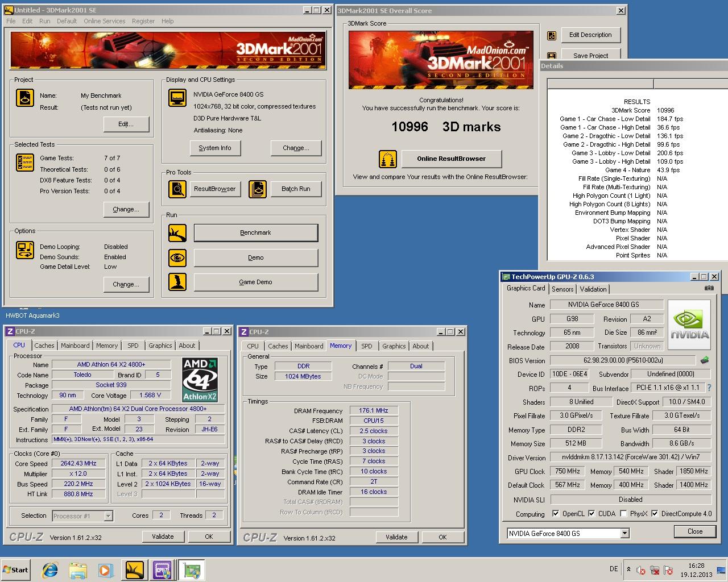
Task: Switch to 3DMark2001 taskbar icon
Action: click(135, 570)
